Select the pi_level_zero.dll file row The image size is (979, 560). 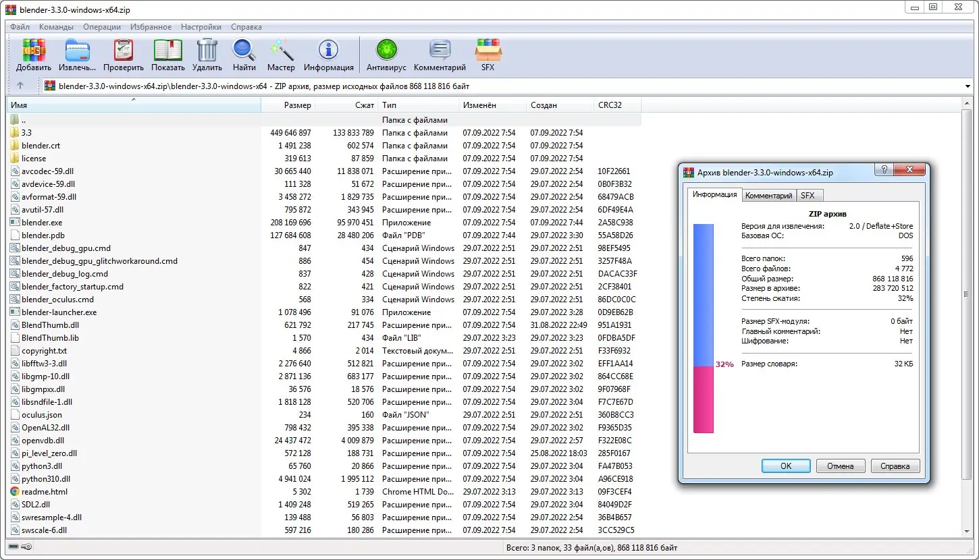(324, 453)
